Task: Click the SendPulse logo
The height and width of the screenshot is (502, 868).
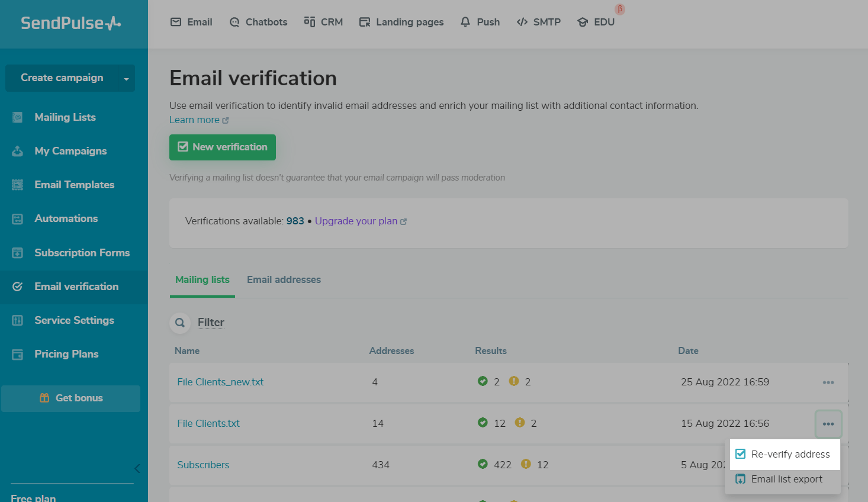Action: [71, 23]
